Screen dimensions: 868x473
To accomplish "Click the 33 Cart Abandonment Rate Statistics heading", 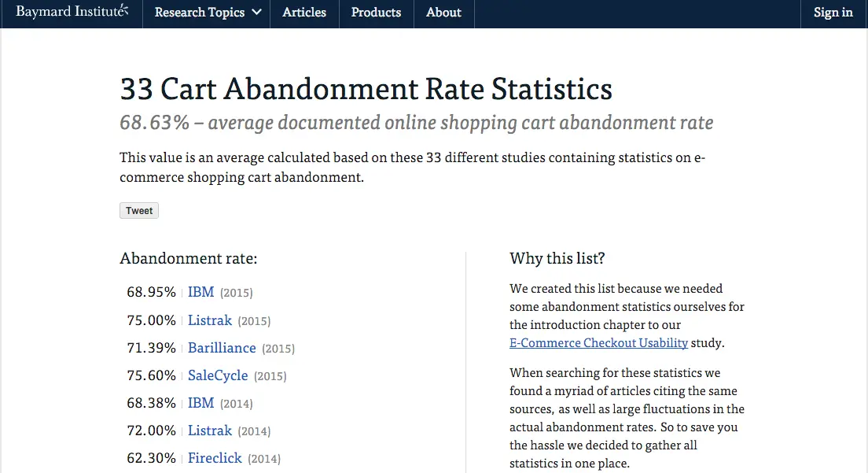I will click(366, 89).
